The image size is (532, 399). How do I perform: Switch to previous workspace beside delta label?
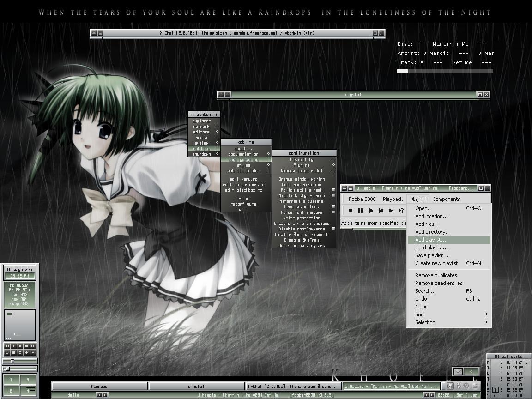[x=99, y=395]
